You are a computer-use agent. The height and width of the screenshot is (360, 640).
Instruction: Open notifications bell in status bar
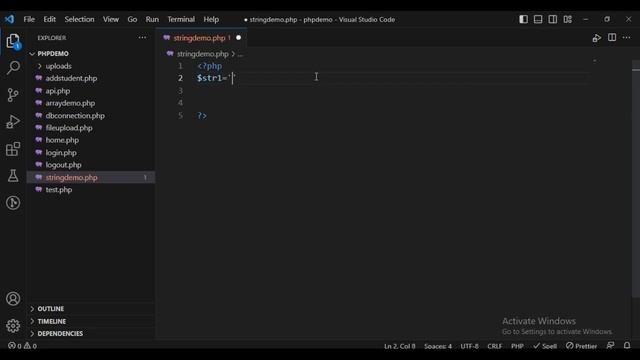click(x=627, y=345)
